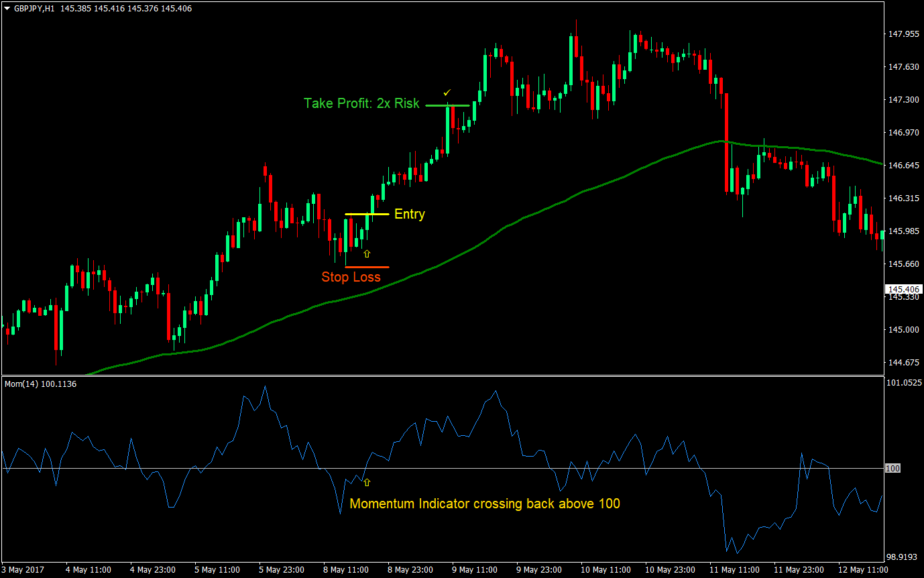924x578 pixels.
Task: Click the 12 May 11:00 axis label
Action: [x=865, y=569]
